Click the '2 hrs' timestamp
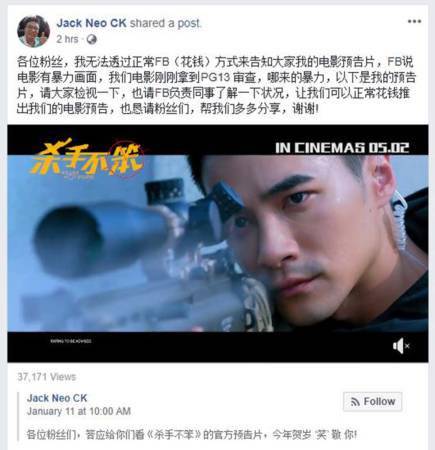This screenshot has height=450, width=435. pos(67,39)
